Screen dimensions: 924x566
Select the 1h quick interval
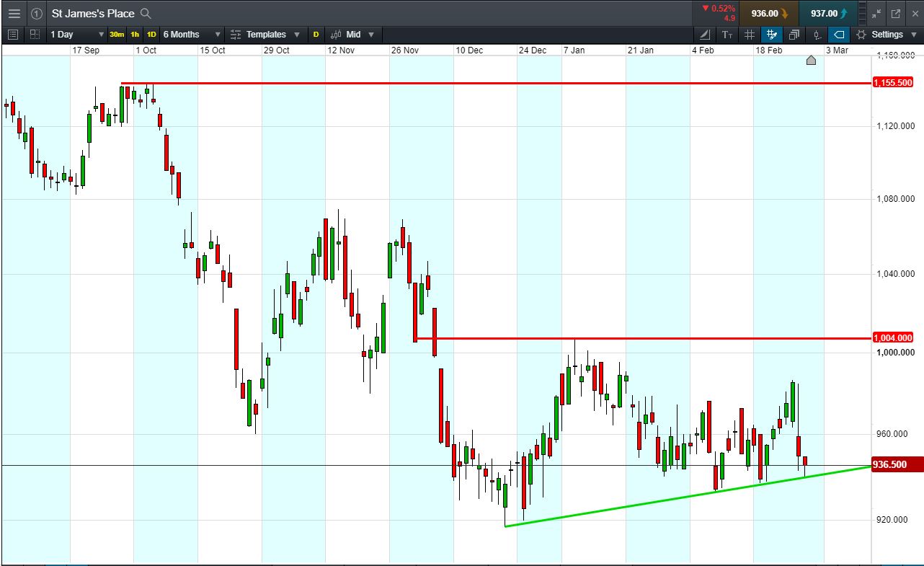click(135, 34)
